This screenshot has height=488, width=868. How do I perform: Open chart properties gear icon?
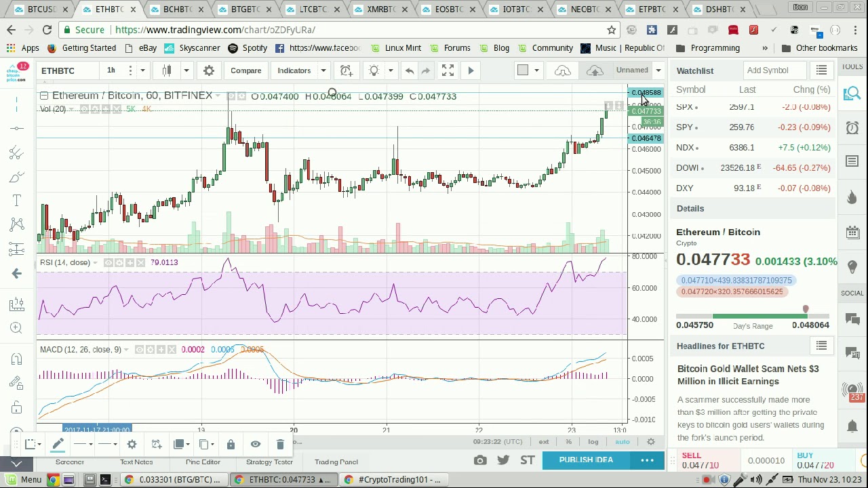pyautogui.click(x=209, y=70)
